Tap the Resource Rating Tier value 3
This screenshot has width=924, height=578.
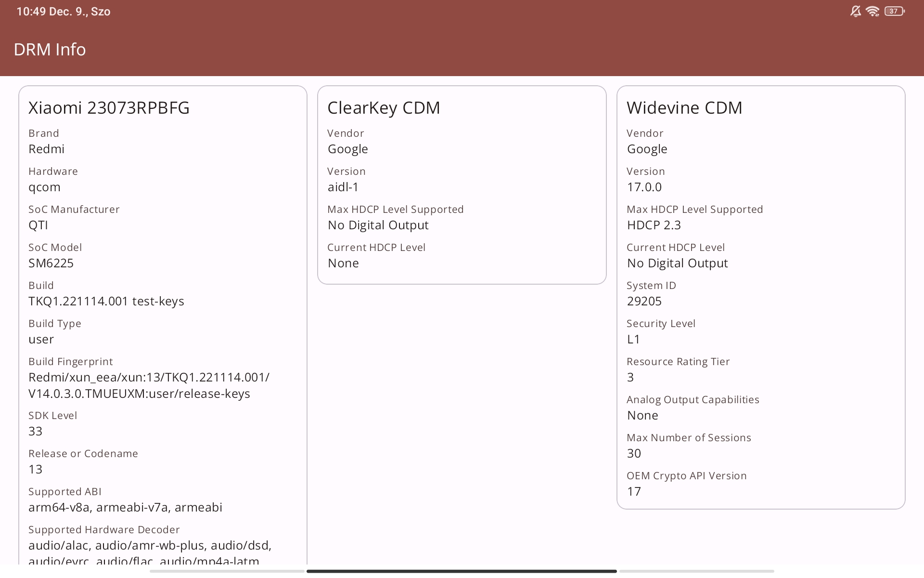click(x=630, y=377)
